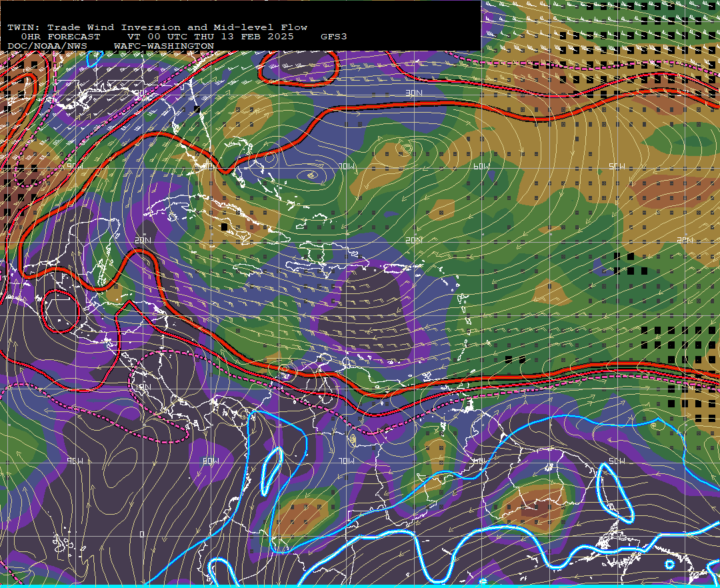The image size is (720, 588).
Task: Click the "70W" label north of Hispaniola
Action: [346, 166]
